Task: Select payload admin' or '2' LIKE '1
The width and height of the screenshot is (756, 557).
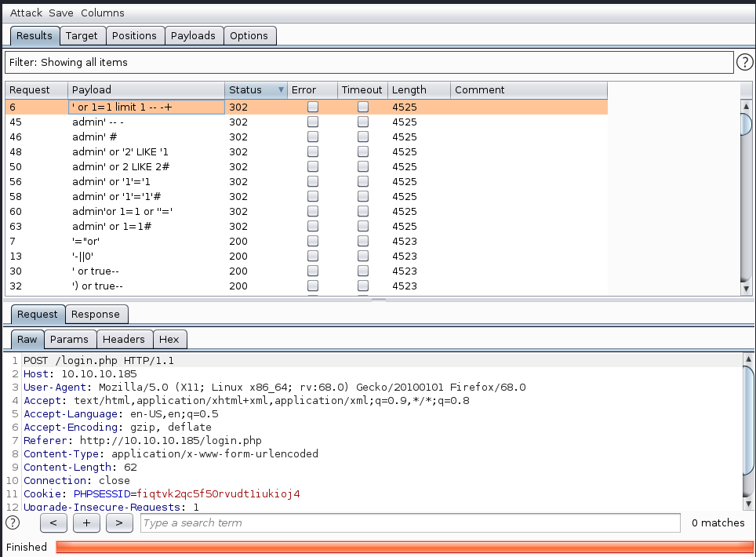Action: [x=120, y=152]
